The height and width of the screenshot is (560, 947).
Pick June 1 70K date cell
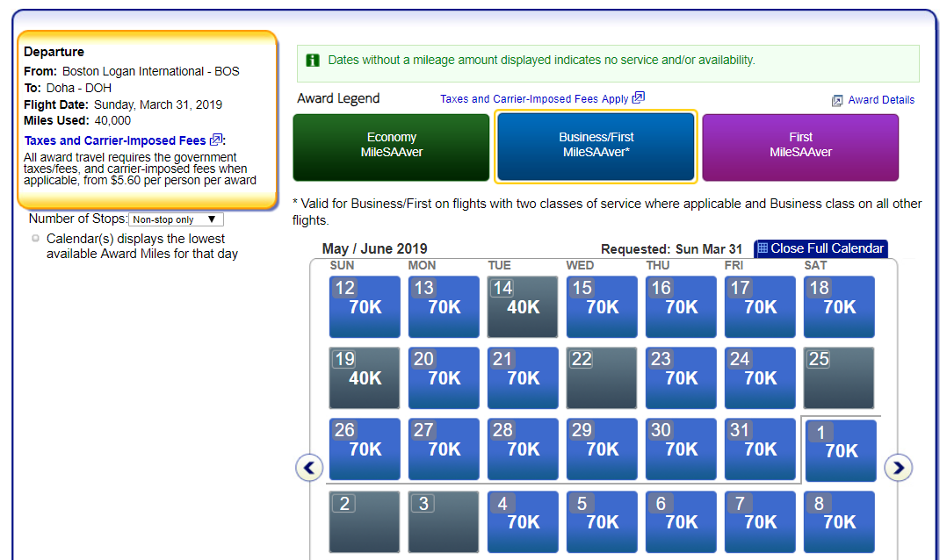(841, 450)
